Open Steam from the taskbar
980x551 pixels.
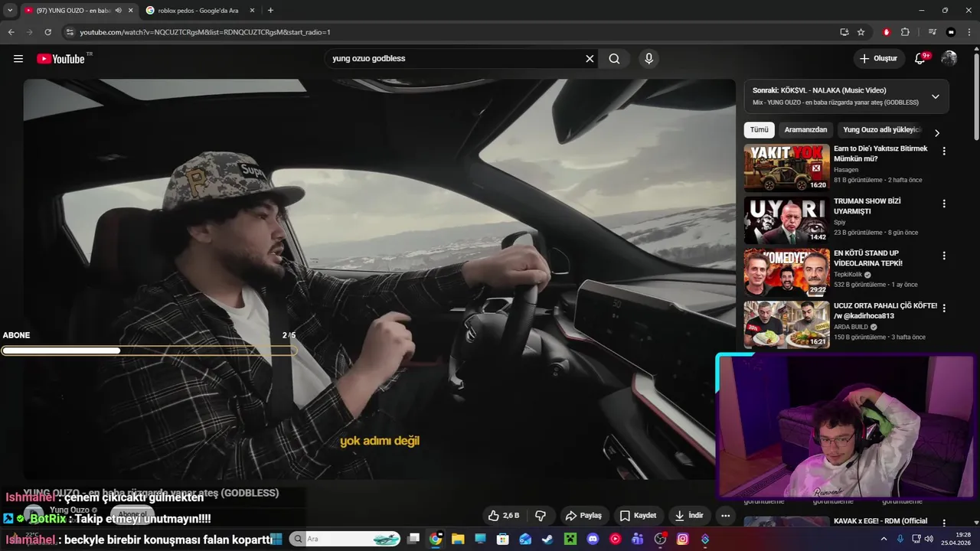547,539
